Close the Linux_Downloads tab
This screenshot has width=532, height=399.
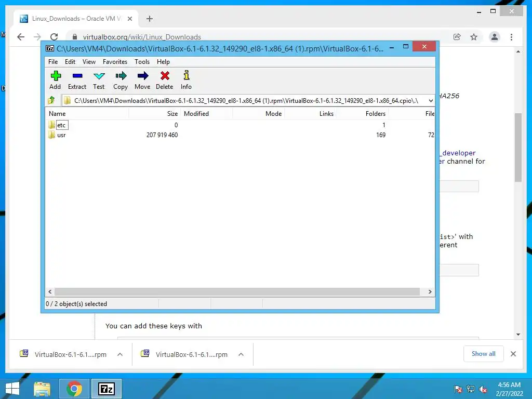(129, 19)
